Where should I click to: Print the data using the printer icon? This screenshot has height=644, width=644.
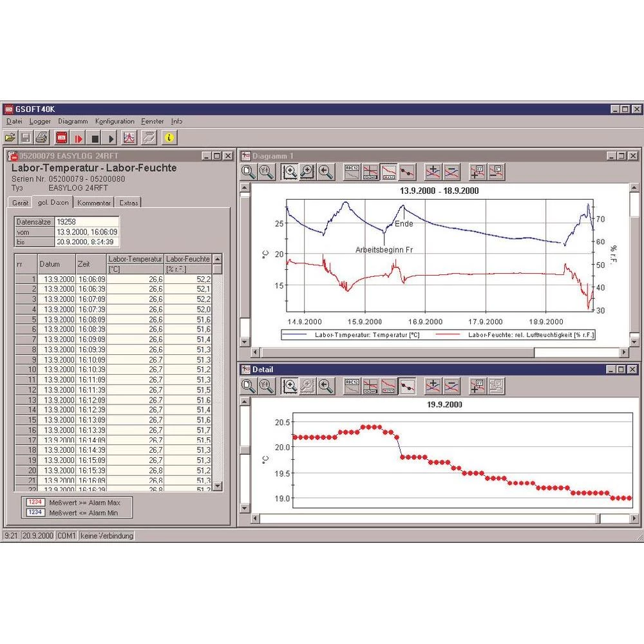coord(41,137)
